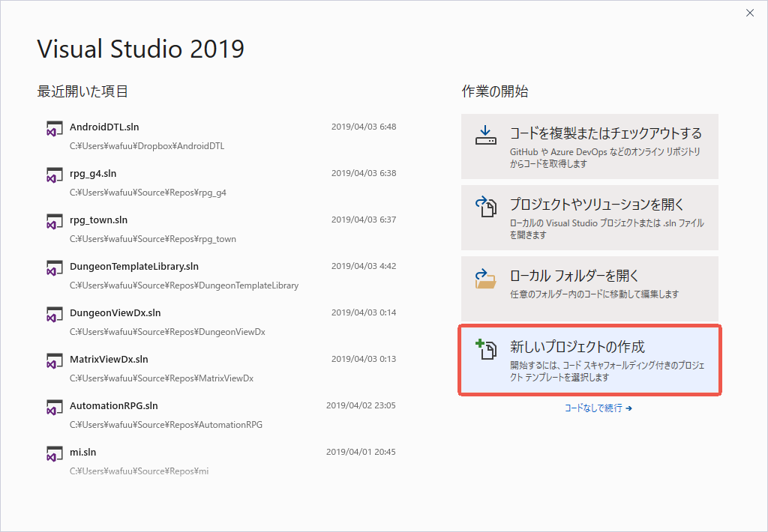This screenshot has width=768, height=532.
Task: Click path ending in Repos¥DungeonTemplateLibrary
Action: [184, 285]
